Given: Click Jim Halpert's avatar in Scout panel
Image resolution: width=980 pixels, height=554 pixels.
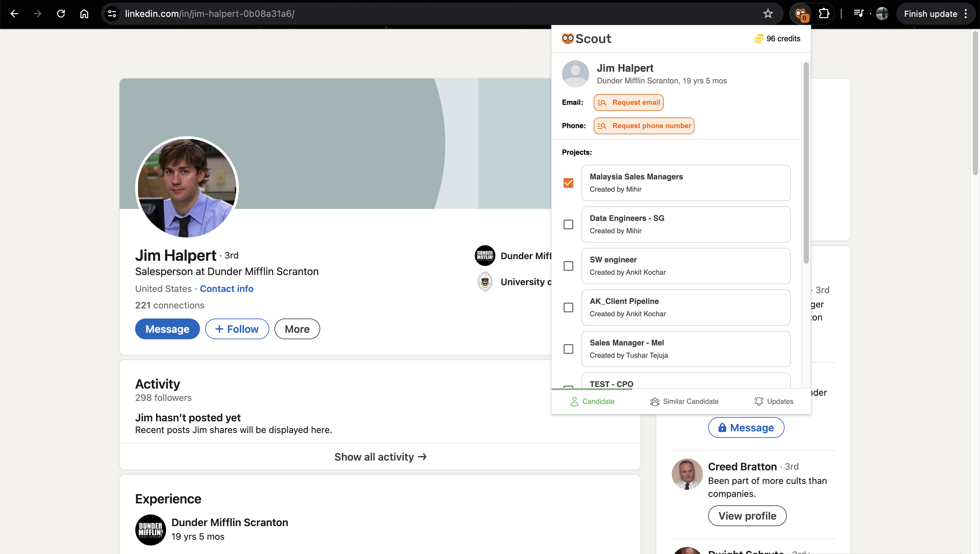Looking at the screenshot, I should 575,74.
